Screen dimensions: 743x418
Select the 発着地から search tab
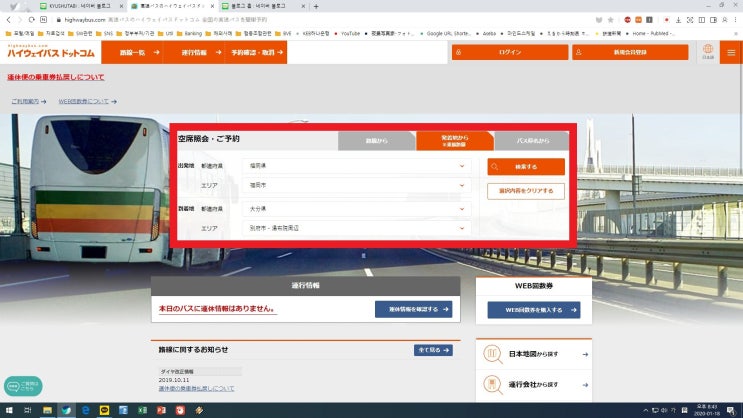pos(454,141)
